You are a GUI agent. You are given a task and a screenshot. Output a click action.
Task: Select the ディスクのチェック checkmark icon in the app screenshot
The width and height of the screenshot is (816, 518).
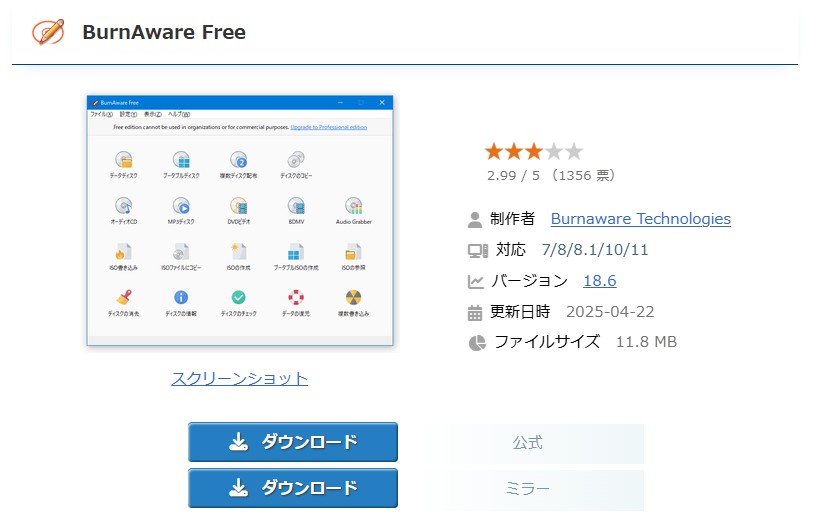pos(238,297)
